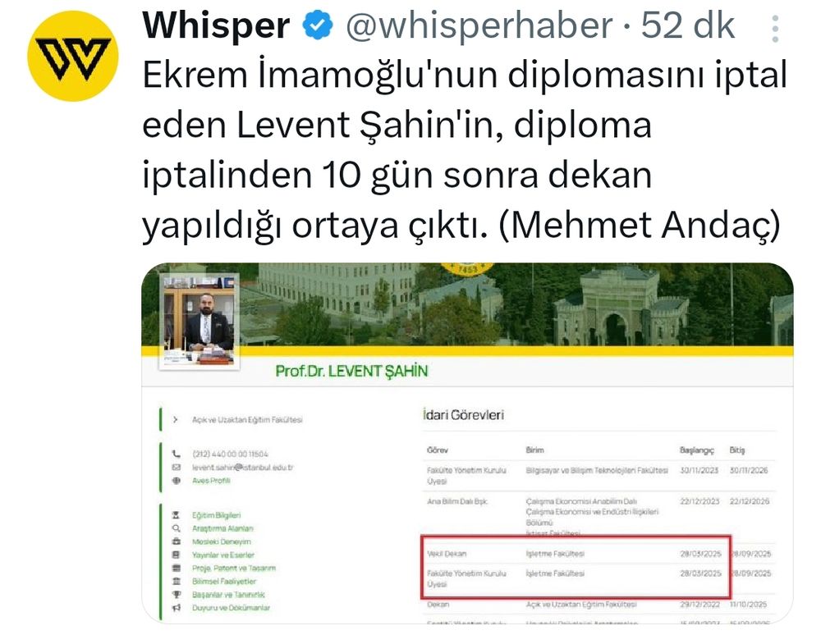Click the phone icon beside the number

coord(177,454)
